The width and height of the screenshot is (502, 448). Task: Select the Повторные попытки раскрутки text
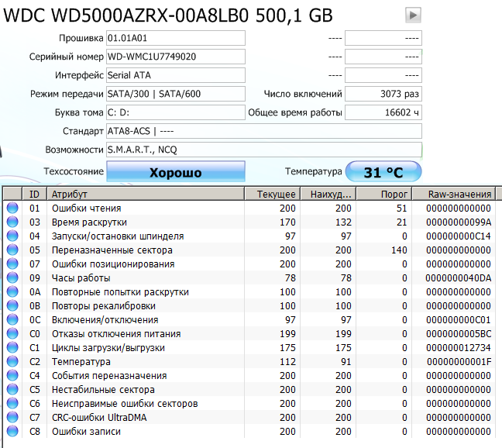(120, 291)
